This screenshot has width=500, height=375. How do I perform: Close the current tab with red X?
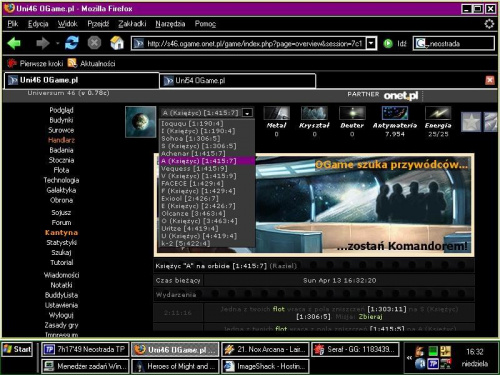[490, 80]
